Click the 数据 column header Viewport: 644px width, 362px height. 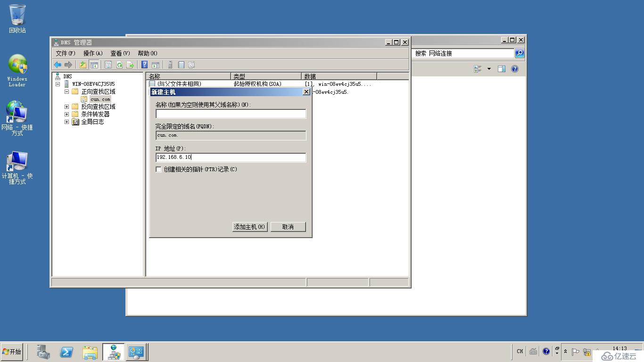click(x=339, y=76)
